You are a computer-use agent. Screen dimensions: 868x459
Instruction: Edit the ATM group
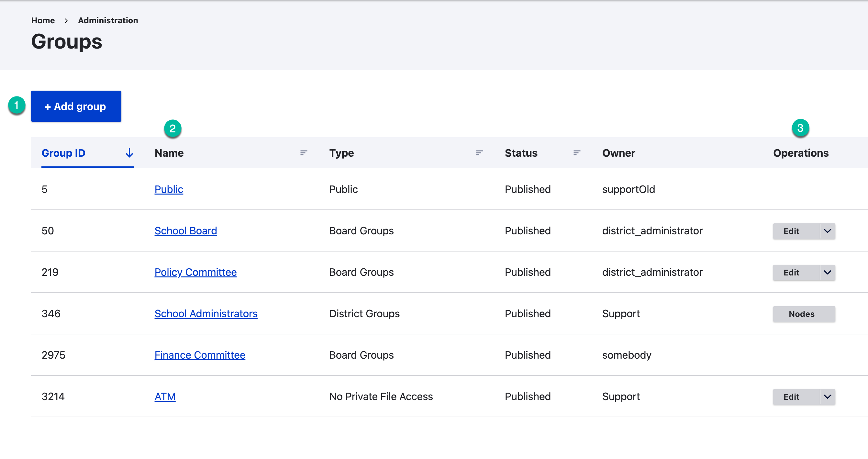click(x=796, y=397)
